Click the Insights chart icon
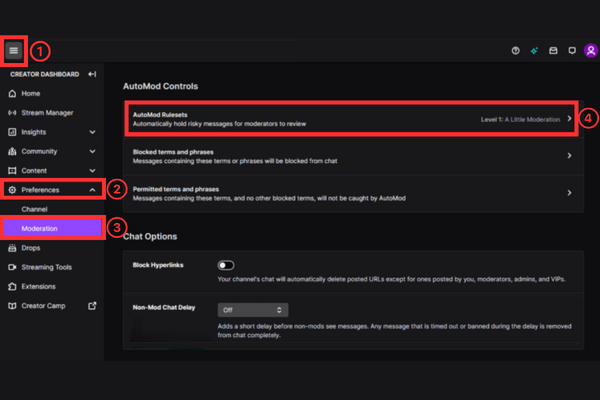The height and width of the screenshot is (400, 600). coord(12,132)
